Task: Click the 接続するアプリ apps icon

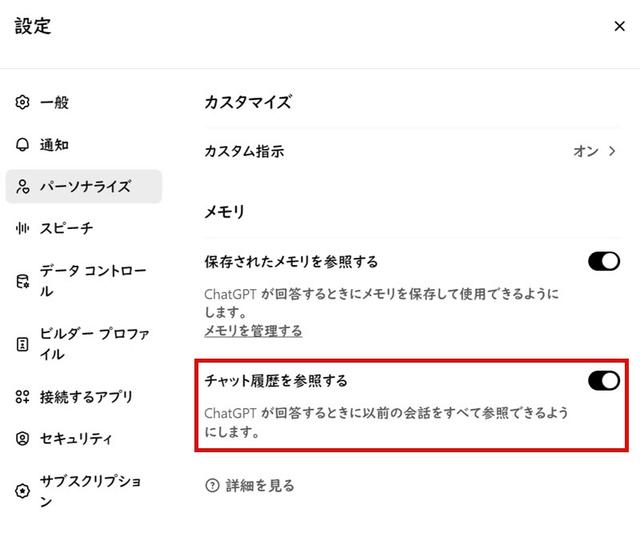Action: coord(23,397)
